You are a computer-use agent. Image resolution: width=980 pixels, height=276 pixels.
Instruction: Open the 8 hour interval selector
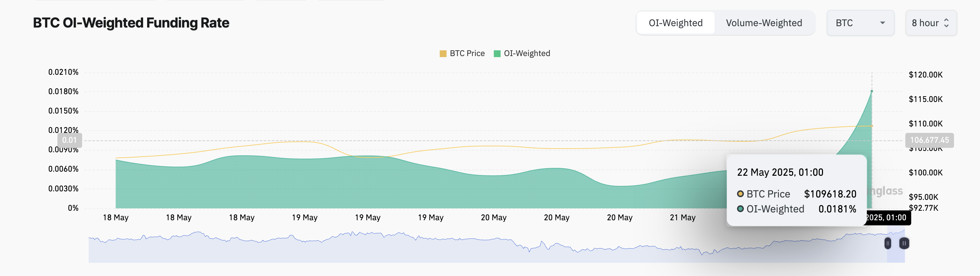930,23
